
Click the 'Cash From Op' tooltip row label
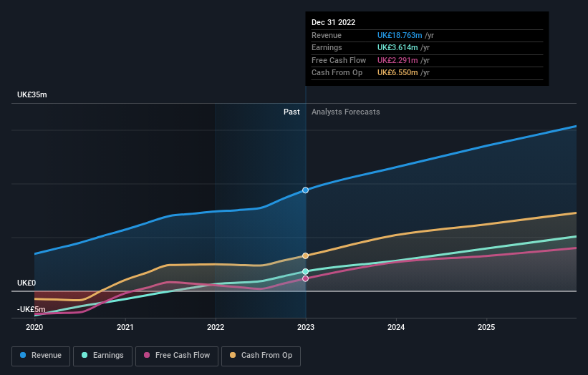click(x=337, y=73)
